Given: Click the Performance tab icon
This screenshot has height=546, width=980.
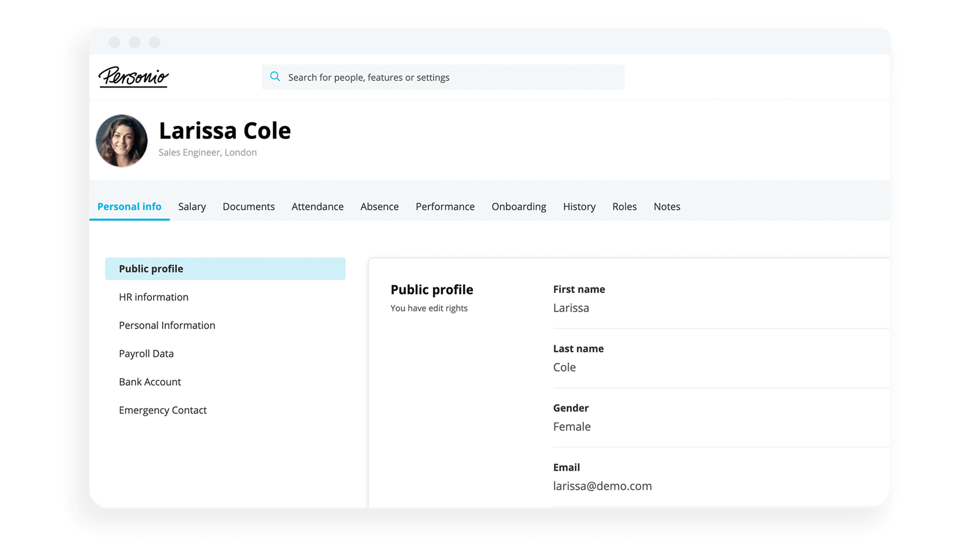Looking at the screenshot, I should (x=444, y=206).
